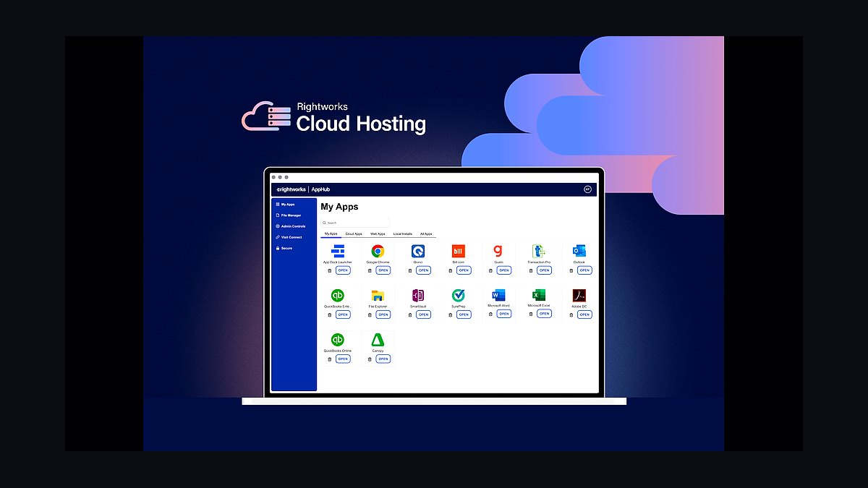Launch SurePrep with its OPEN button
The image size is (868, 488).
pos(464,314)
